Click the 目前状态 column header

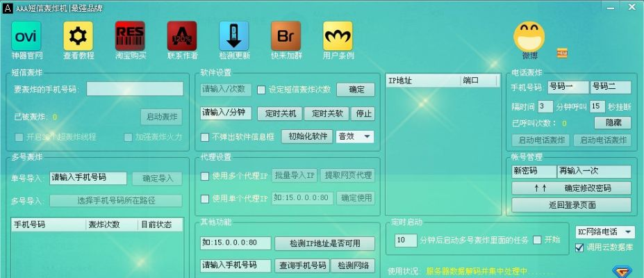pos(158,224)
